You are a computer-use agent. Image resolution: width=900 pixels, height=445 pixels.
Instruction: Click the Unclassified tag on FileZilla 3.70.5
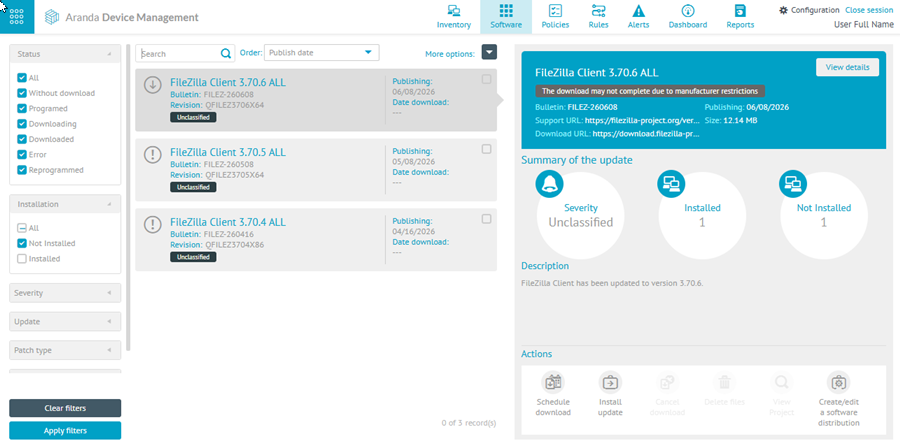pos(193,187)
